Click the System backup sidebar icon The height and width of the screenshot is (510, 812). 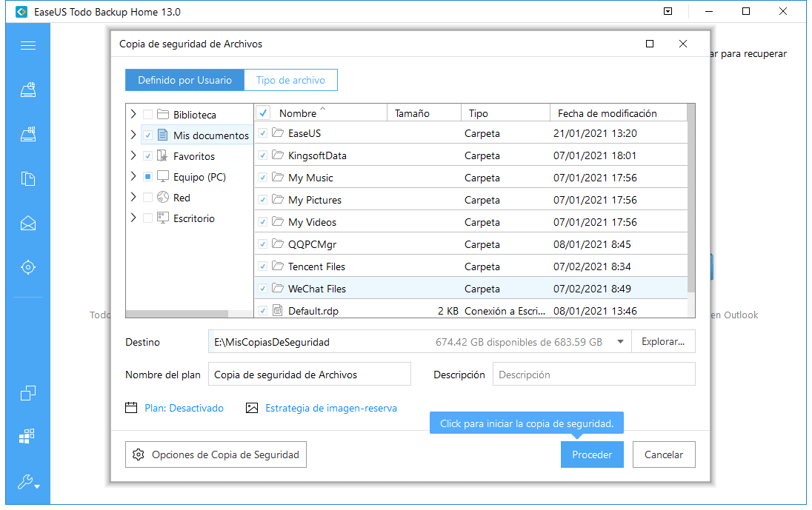[28, 134]
